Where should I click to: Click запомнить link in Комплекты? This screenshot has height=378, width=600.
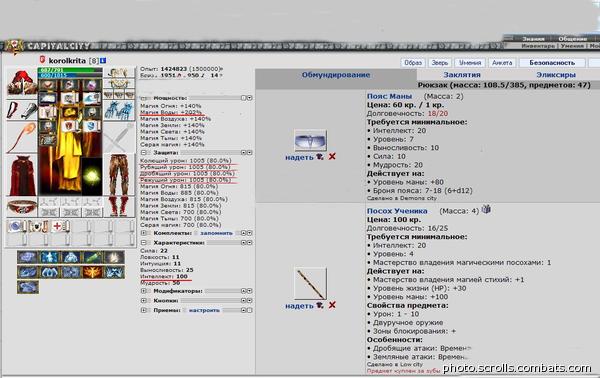coord(216,233)
